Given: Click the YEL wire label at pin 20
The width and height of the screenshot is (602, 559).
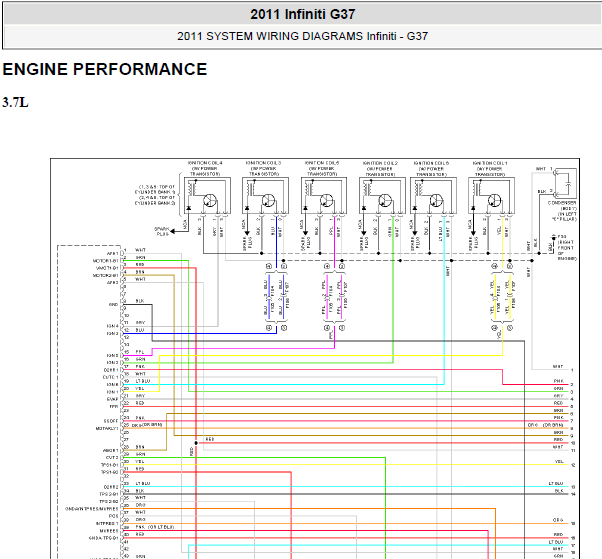Looking at the screenshot, I should [140, 389].
